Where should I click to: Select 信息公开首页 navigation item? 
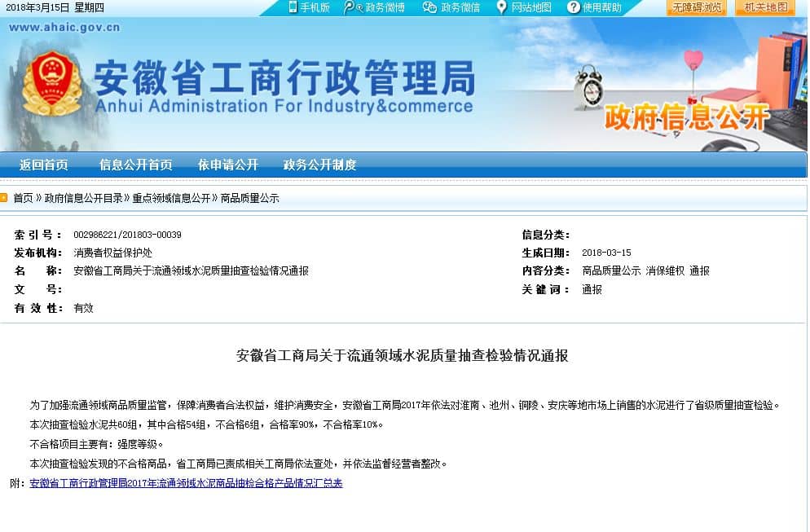tap(135, 165)
